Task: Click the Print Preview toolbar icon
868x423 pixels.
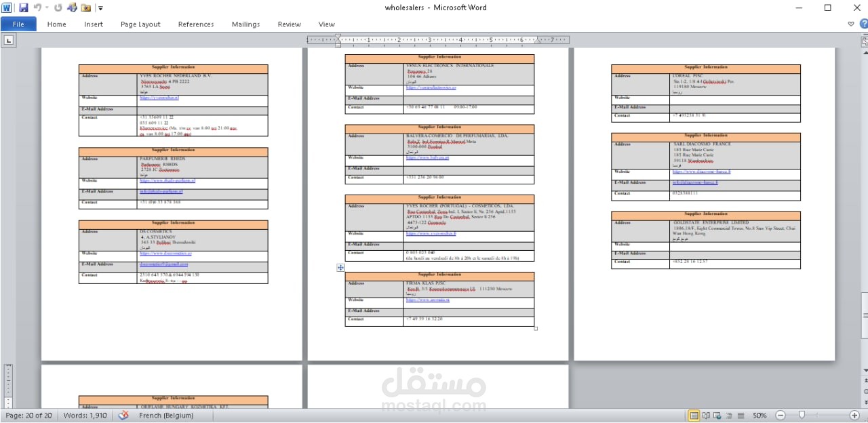Action: 72,8
